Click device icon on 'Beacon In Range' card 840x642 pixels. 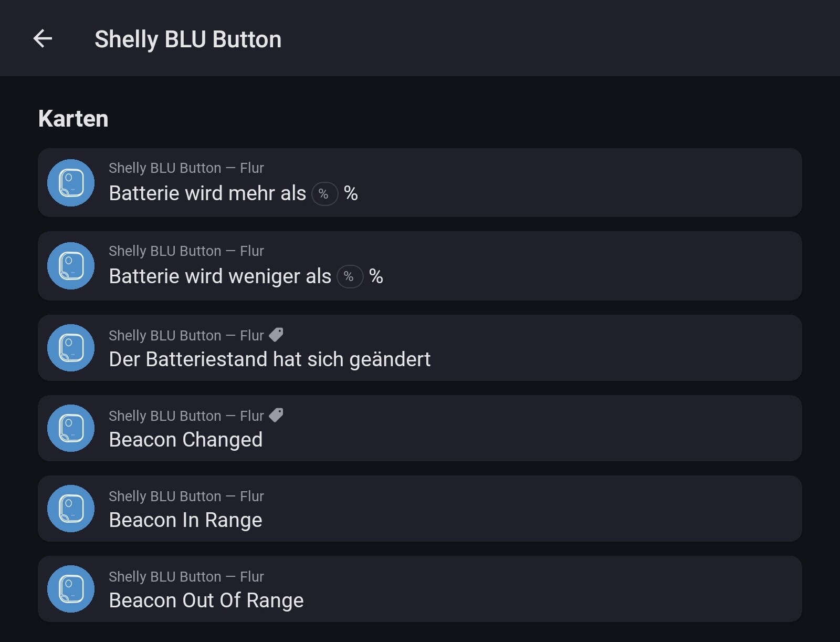[x=71, y=509]
